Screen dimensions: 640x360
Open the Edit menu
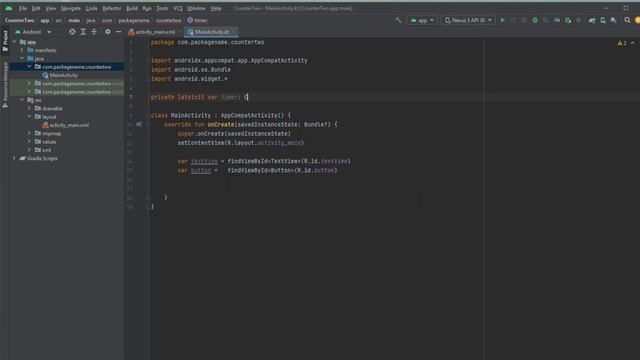point(36,8)
